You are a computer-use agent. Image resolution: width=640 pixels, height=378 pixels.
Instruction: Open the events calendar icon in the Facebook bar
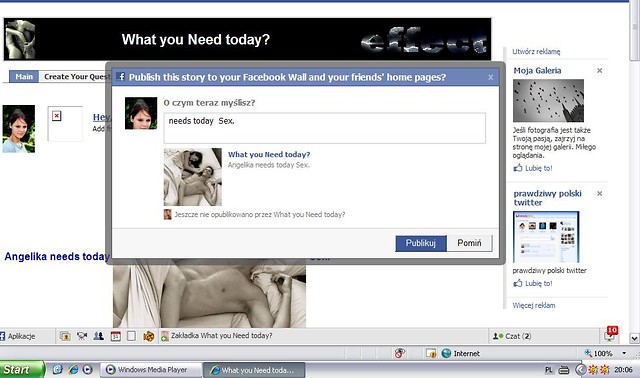116,336
